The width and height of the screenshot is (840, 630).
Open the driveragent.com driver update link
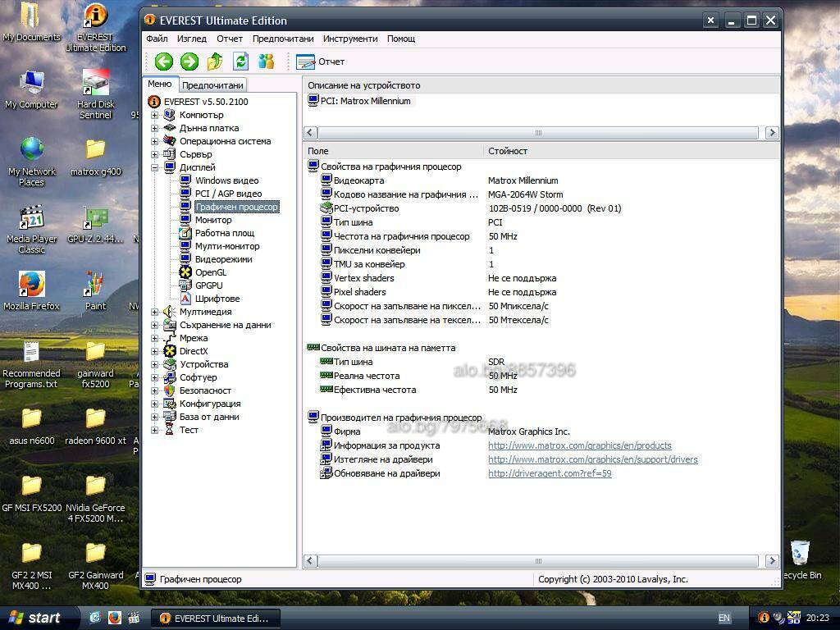(x=550, y=473)
